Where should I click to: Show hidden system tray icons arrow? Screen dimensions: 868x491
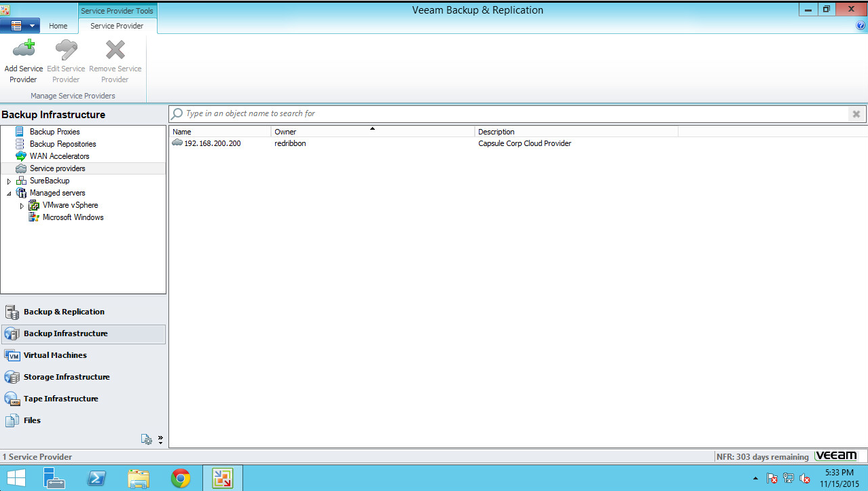(755, 479)
